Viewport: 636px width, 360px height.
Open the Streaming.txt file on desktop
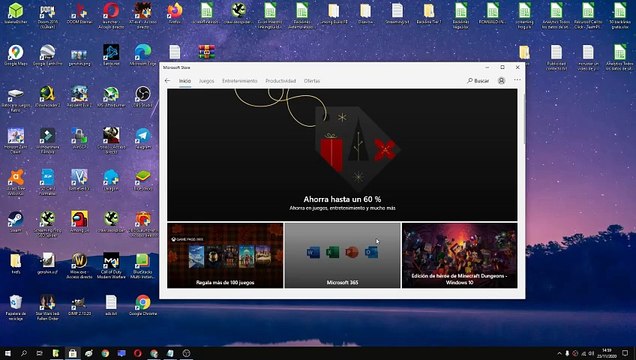click(x=397, y=14)
